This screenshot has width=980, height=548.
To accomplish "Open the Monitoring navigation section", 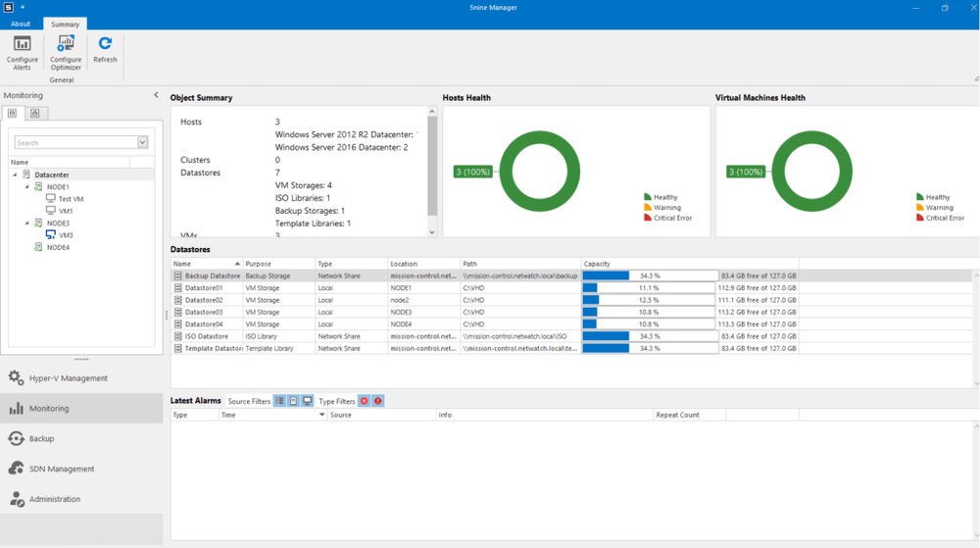I will (x=81, y=408).
